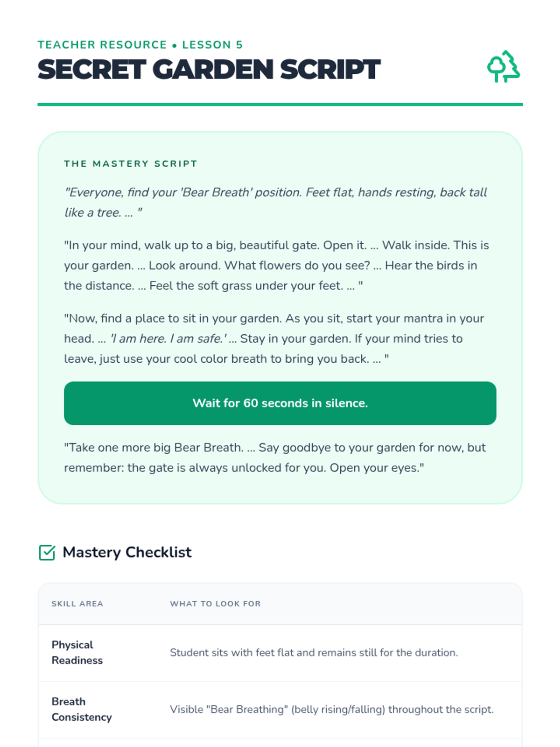Click the What To Look For header

pos(215,604)
